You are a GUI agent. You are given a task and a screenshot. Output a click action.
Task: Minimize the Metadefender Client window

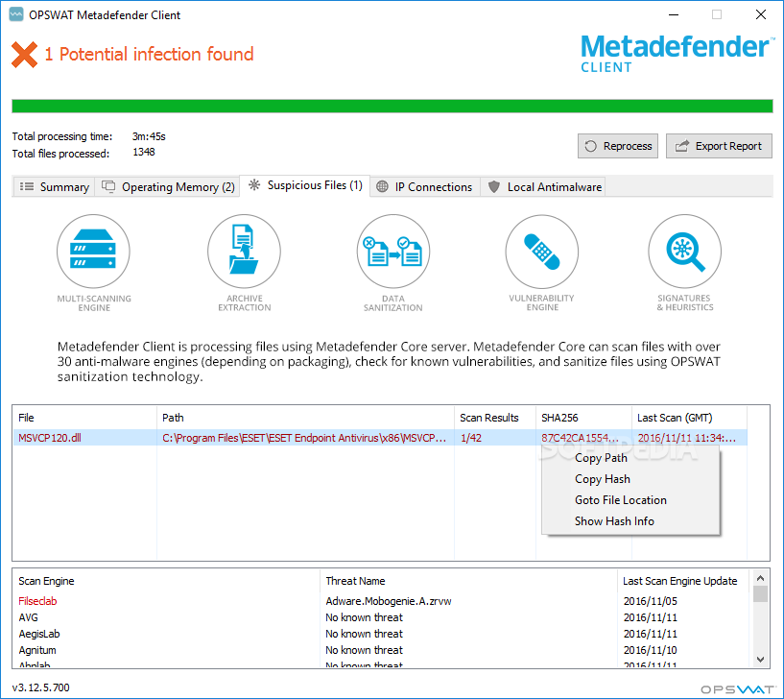pos(674,14)
